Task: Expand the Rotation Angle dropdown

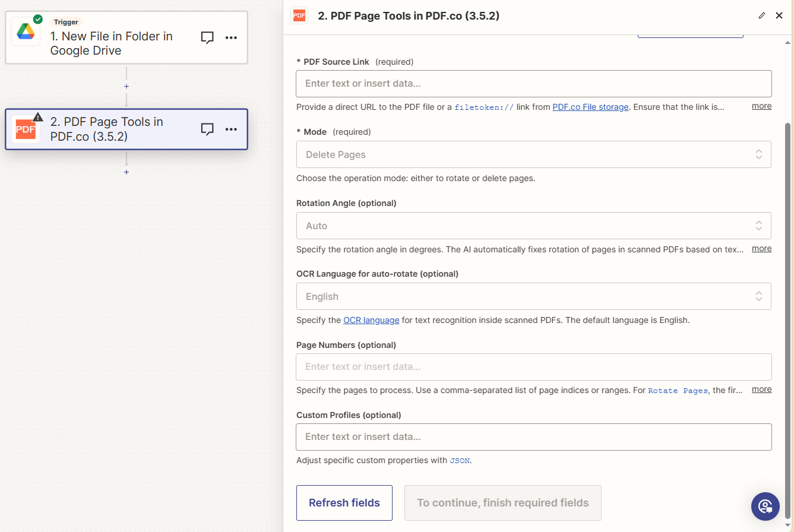Action: click(x=533, y=226)
